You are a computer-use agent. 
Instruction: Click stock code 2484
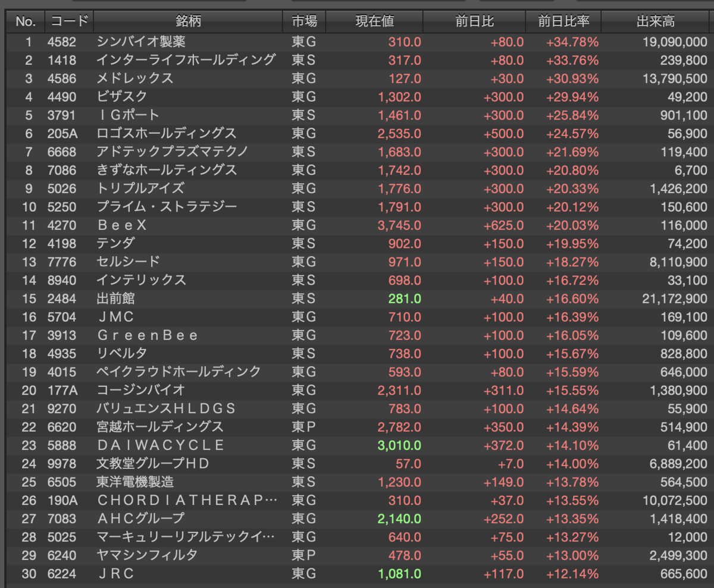tap(62, 298)
